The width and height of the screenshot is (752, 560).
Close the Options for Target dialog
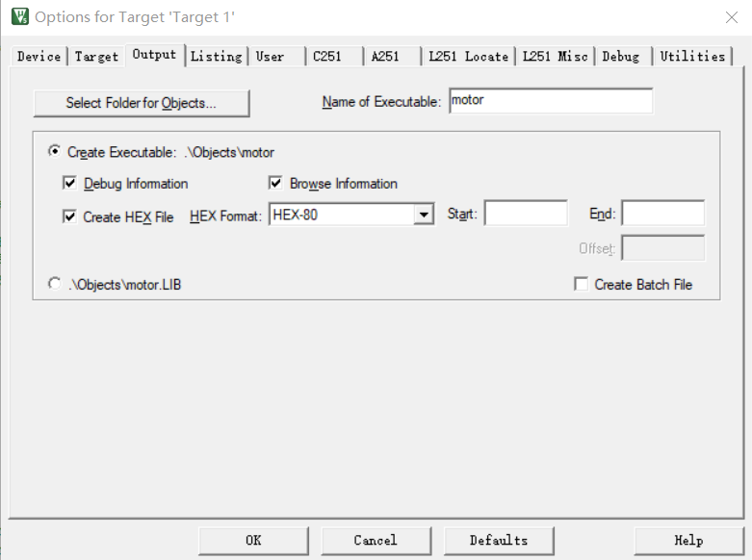[x=732, y=17]
